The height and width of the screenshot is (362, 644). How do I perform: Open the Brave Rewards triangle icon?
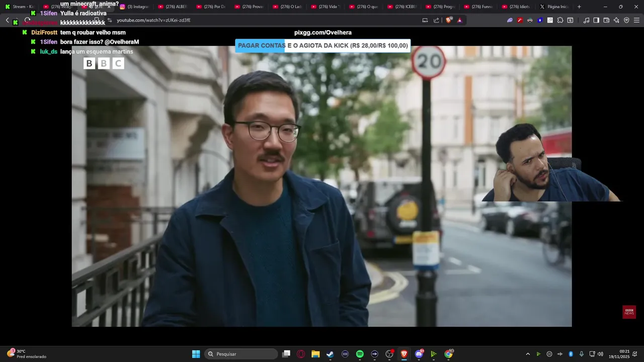pyautogui.click(x=459, y=20)
